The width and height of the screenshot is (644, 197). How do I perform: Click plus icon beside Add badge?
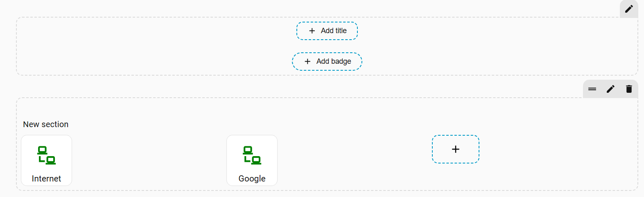307,61
